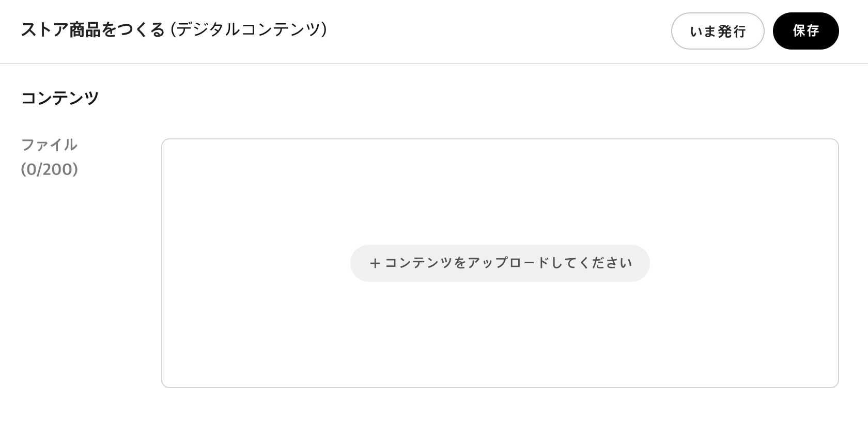Select the ファイル (0/200) counter label
This screenshot has width=868, height=446.
(x=50, y=157)
